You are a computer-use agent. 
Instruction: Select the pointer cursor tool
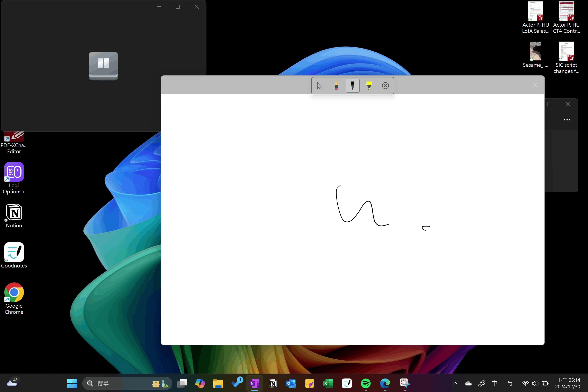tap(320, 86)
